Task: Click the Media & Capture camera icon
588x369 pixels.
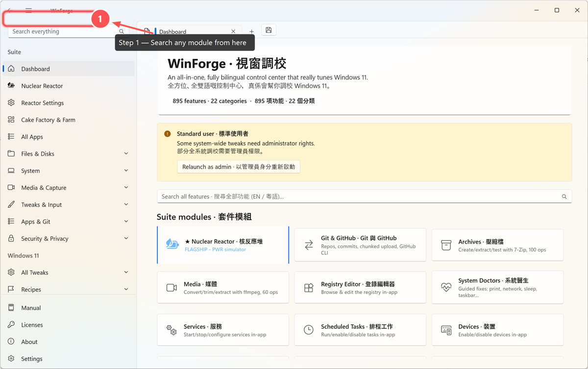Action: point(11,187)
